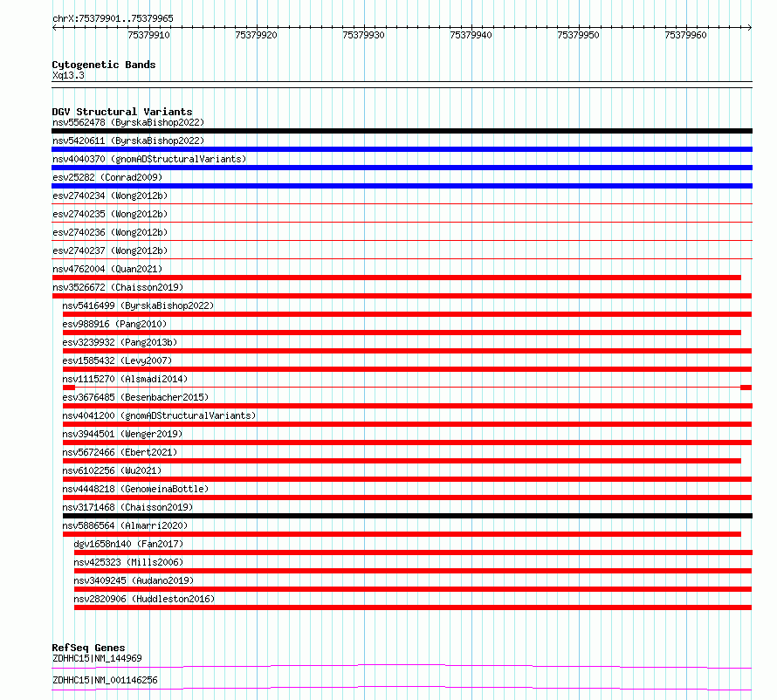777x700 pixels.
Task: Click nsv5672466 (Ebert2021) label
Action: pyautogui.click(x=120, y=452)
